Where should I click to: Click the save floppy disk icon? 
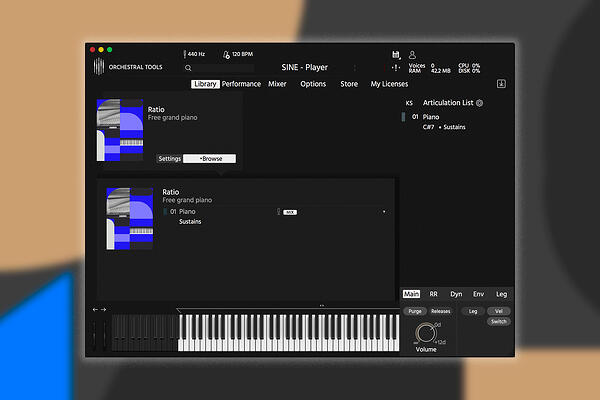coord(396,55)
